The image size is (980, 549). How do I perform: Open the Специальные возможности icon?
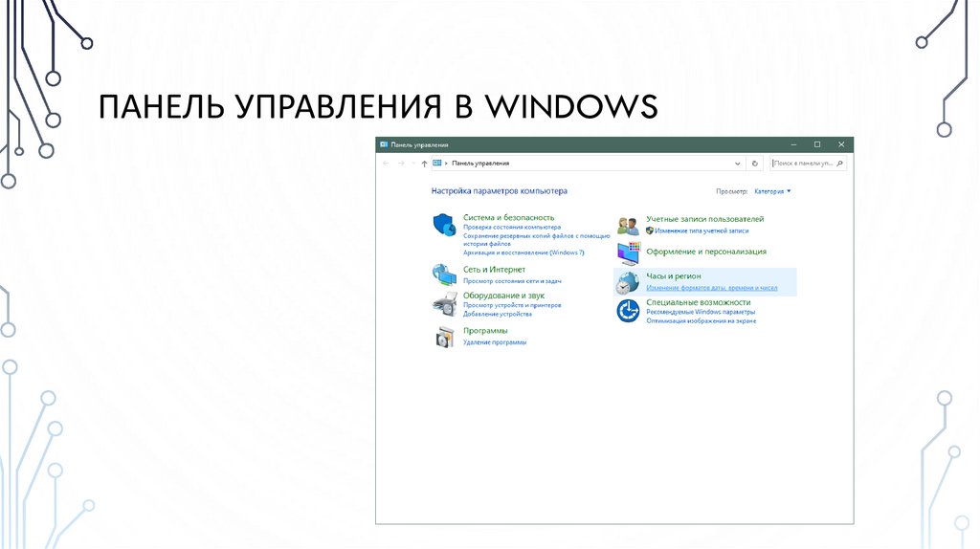[x=628, y=311]
